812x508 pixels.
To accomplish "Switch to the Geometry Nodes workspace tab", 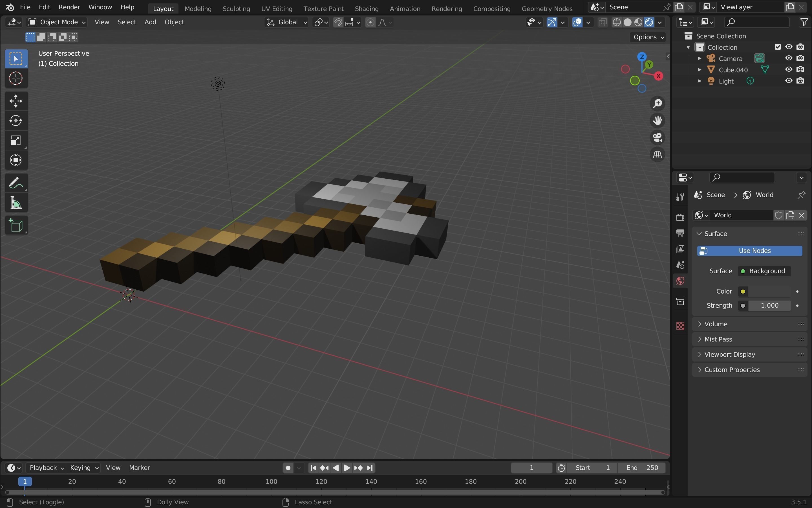I will (547, 8).
